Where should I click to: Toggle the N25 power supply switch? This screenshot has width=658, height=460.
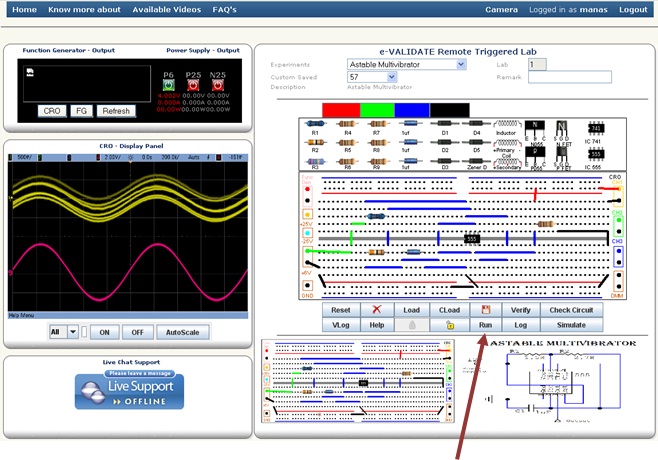coord(218,83)
